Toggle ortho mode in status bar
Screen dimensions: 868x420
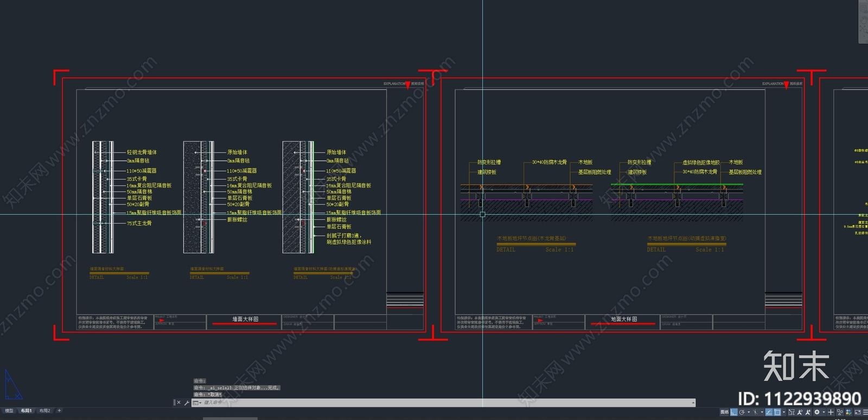[733, 412]
